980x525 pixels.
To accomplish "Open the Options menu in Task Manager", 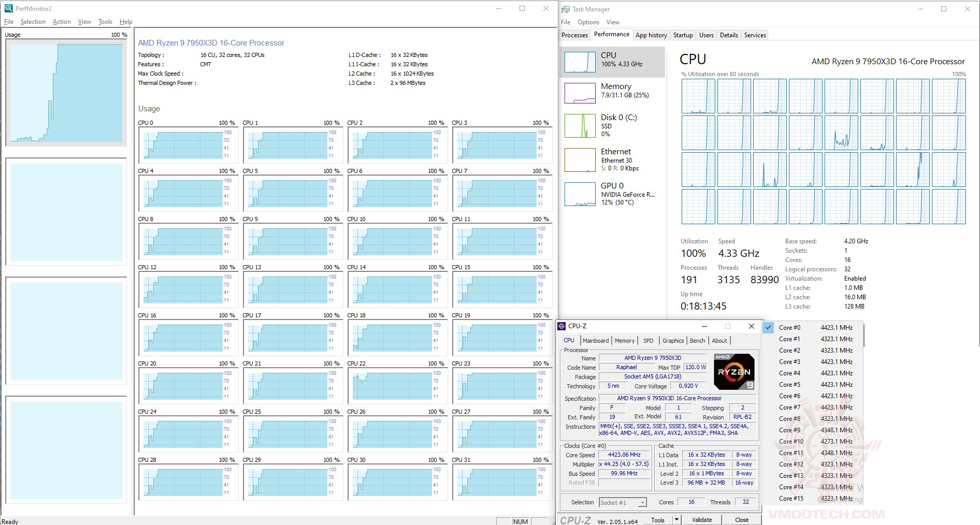I will click(x=588, y=22).
